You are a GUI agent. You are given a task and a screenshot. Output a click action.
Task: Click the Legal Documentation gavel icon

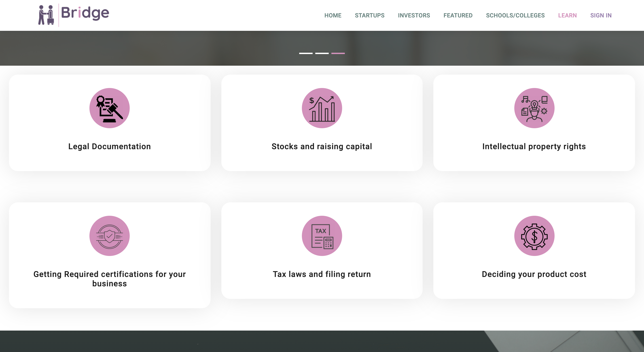coord(110,108)
